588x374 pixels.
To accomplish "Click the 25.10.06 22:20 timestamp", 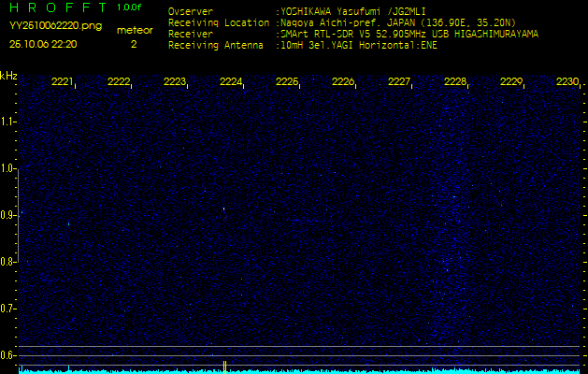I will [x=43, y=44].
